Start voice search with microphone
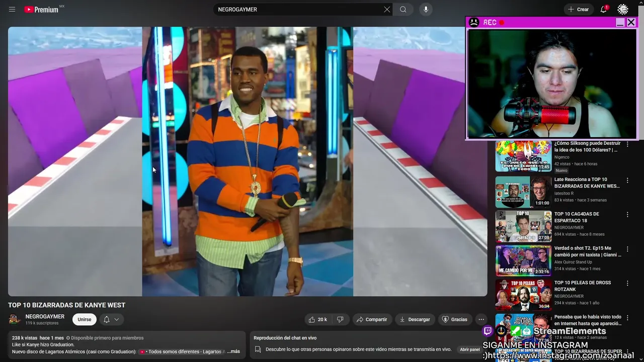The image size is (644, 362). [426, 10]
